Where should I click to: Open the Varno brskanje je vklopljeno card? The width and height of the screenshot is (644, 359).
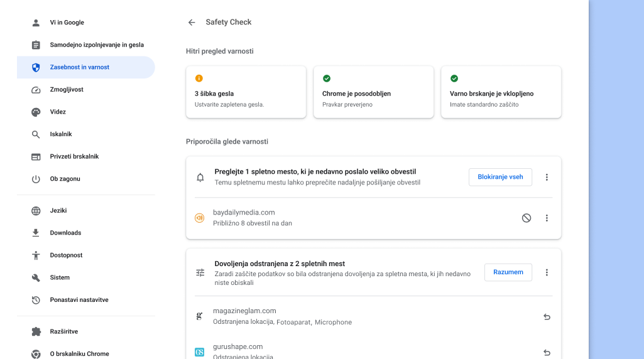pyautogui.click(x=501, y=92)
